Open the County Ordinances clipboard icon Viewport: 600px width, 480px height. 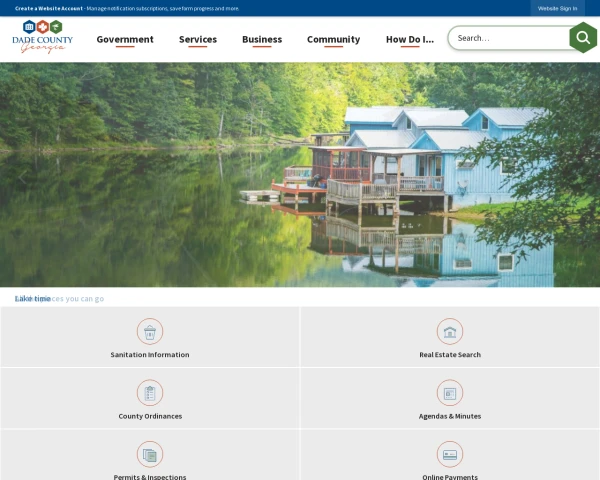pos(150,393)
